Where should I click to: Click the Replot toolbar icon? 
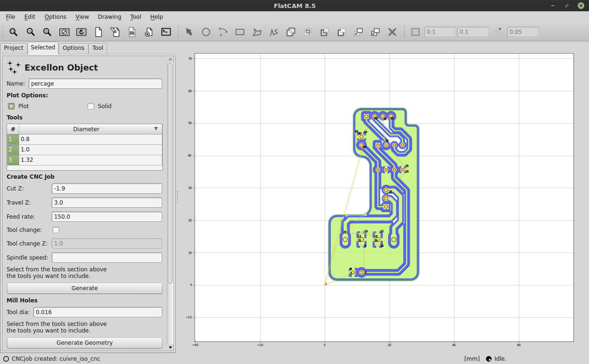(x=81, y=32)
